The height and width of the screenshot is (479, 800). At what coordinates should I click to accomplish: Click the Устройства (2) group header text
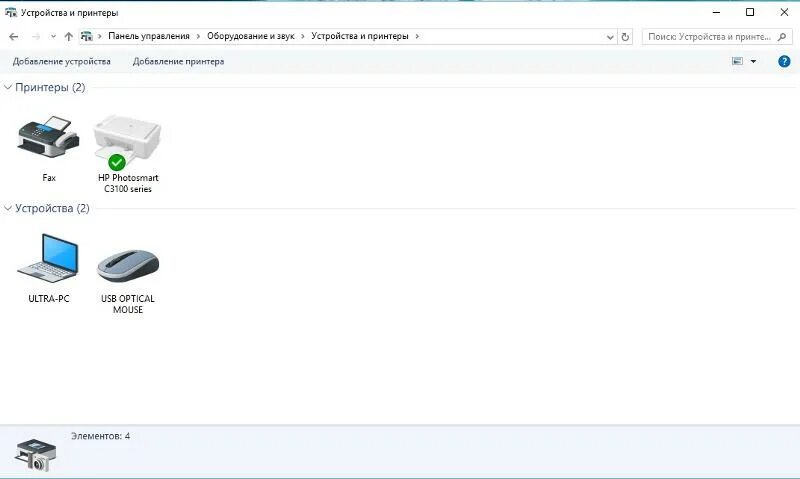(52, 208)
